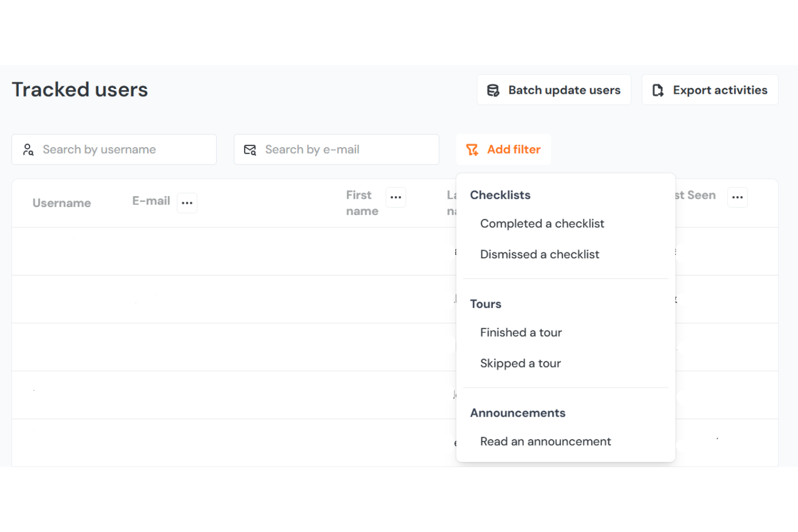Click the envelope search icon in e-mail field
Image resolution: width=798 pixels, height=532 pixels.
[250, 150]
